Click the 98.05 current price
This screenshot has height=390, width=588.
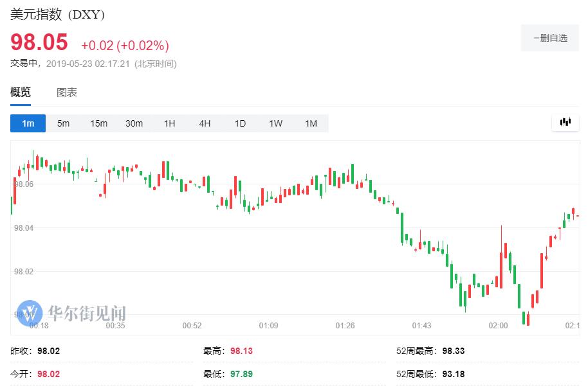click(39, 42)
